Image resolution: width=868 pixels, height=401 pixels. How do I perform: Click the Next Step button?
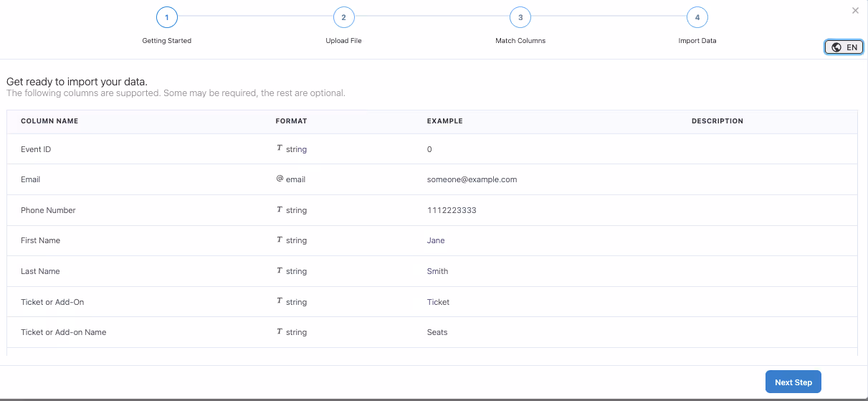coord(793,382)
